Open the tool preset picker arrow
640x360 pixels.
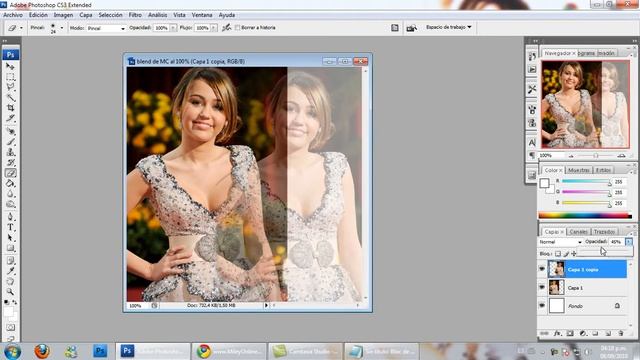(x=21, y=28)
